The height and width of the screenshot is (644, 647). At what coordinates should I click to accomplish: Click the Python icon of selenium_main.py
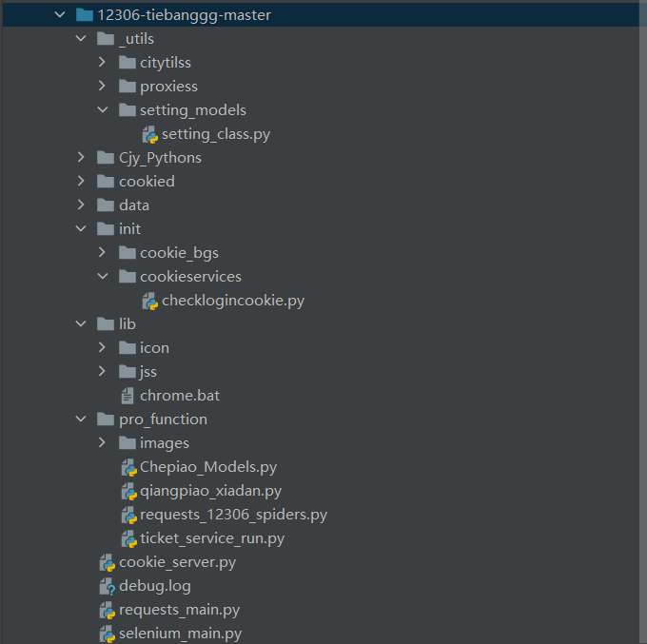tap(108, 634)
